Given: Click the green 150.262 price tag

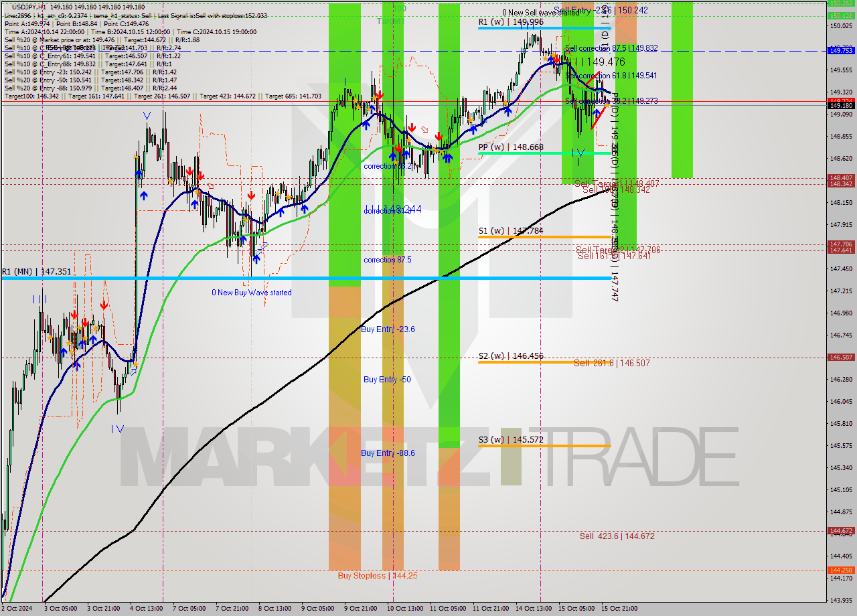Looking at the screenshot, I should pyautogui.click(x=841, y=3).
